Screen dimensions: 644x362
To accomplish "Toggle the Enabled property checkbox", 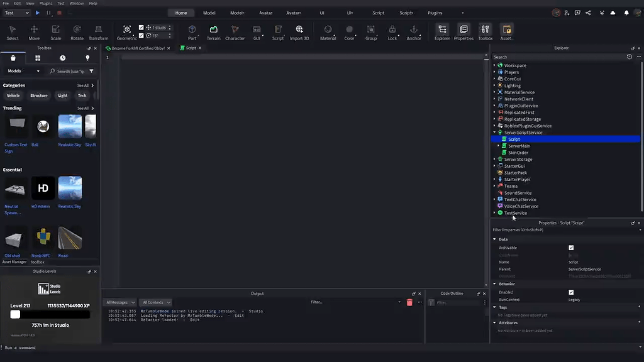I will (571, 292).
